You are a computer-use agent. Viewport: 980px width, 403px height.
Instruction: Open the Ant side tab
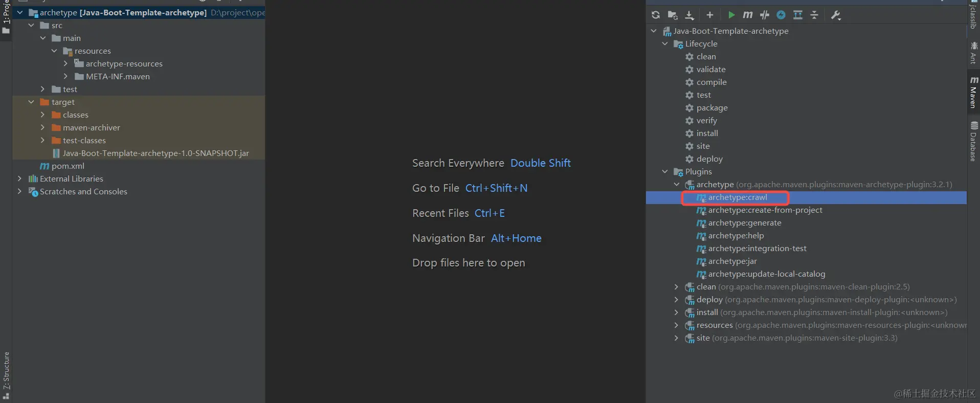click(x=973, y=53)
